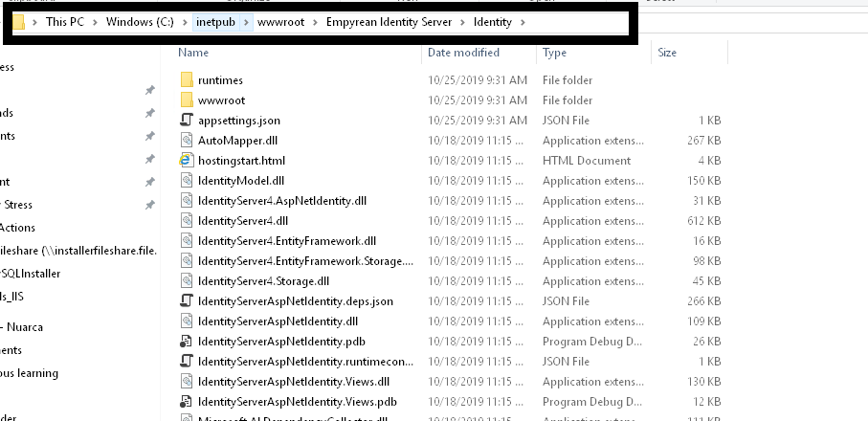The width and height of the screenshot is (868, 421).
Task: Open the wwwroot folder icon in list
Action: (188, 100)
